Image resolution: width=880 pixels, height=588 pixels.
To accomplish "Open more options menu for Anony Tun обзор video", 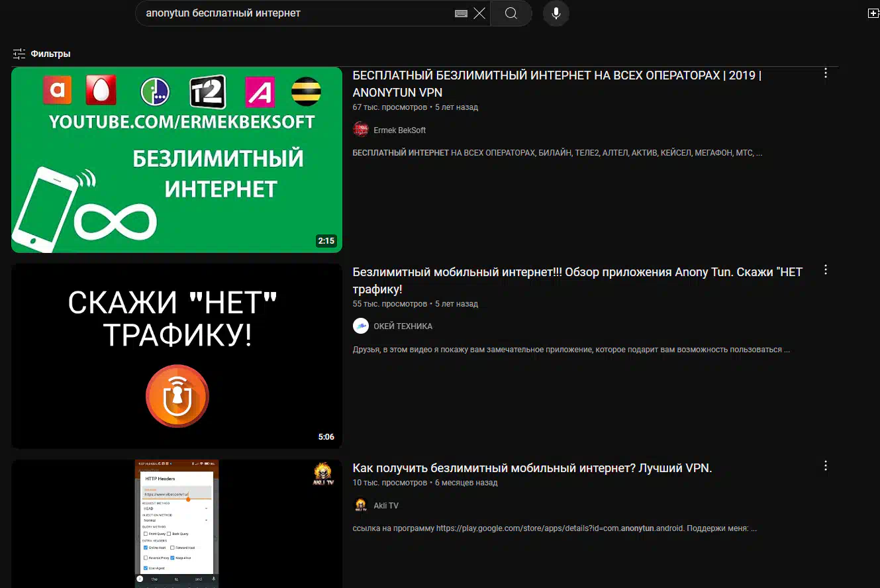I will pos(826,270).
